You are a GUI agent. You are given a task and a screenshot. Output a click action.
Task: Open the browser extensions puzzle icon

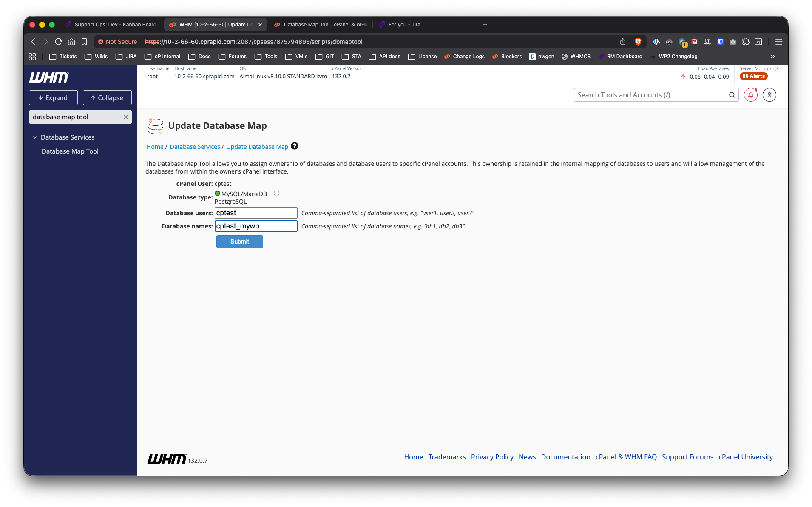point(745,42)
